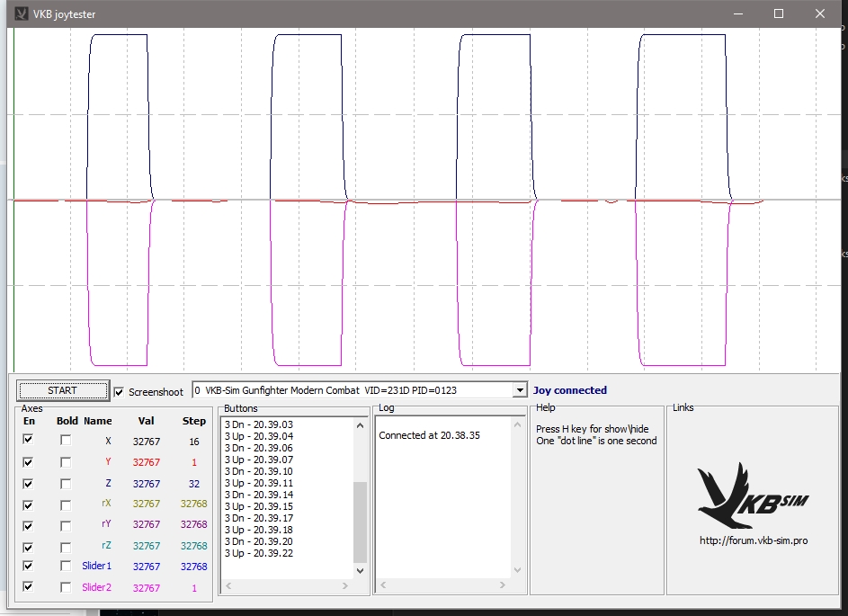Select the '3 Up - 20.39.18' entry
The image size is (848, 616).
258,530
